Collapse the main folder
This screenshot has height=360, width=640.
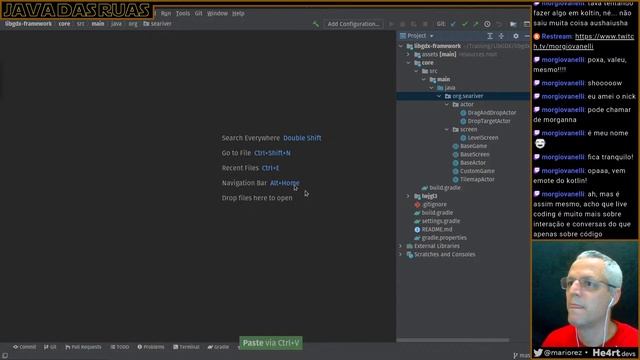pyautogui.click(x=424, y=79)
